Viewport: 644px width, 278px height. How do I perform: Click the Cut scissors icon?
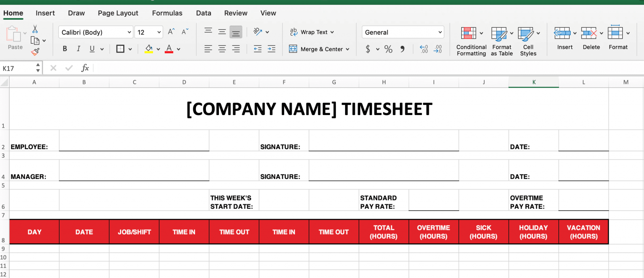35,29
